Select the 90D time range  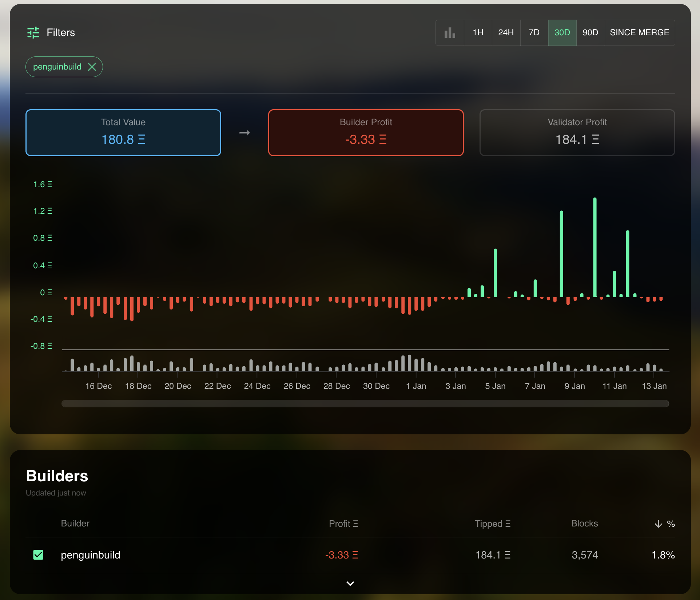[590, 33]
